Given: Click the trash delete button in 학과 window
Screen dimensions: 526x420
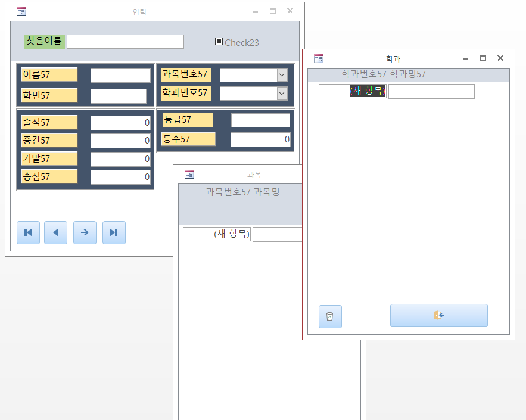Looking at the screenshot, I should (x=330, y=316).
